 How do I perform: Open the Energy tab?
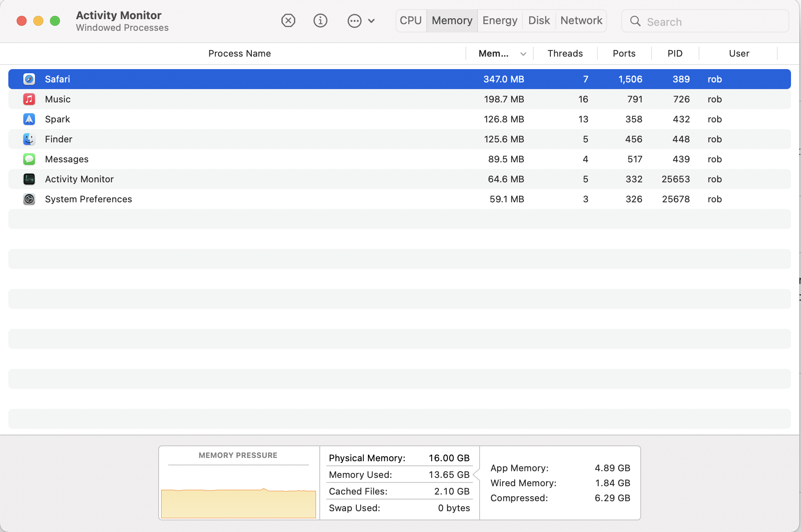point(500,20)
